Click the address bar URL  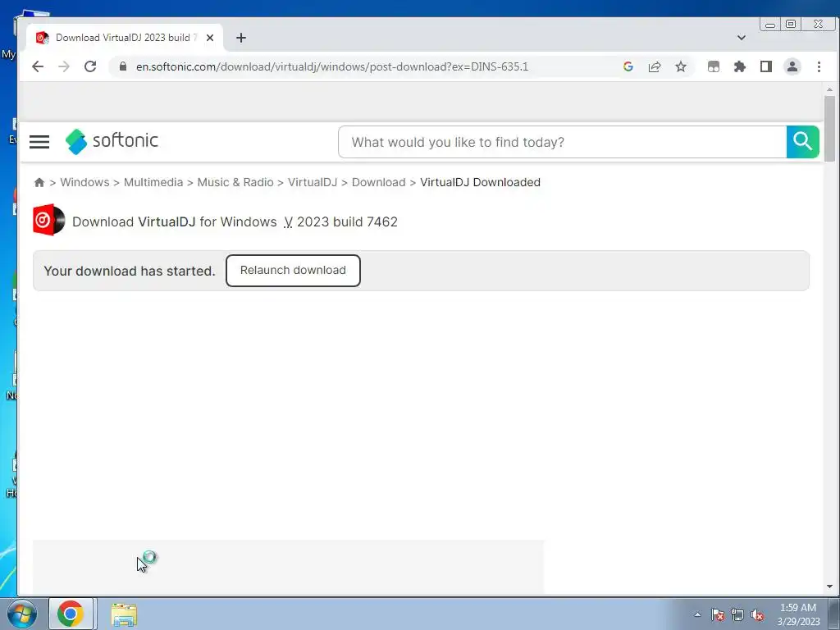coord(332,66)
